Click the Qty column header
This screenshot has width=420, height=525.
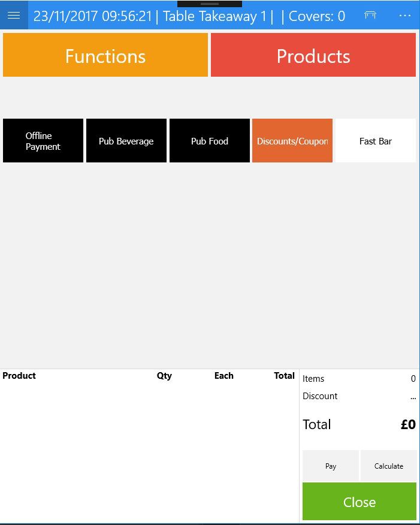coord(164,376)
